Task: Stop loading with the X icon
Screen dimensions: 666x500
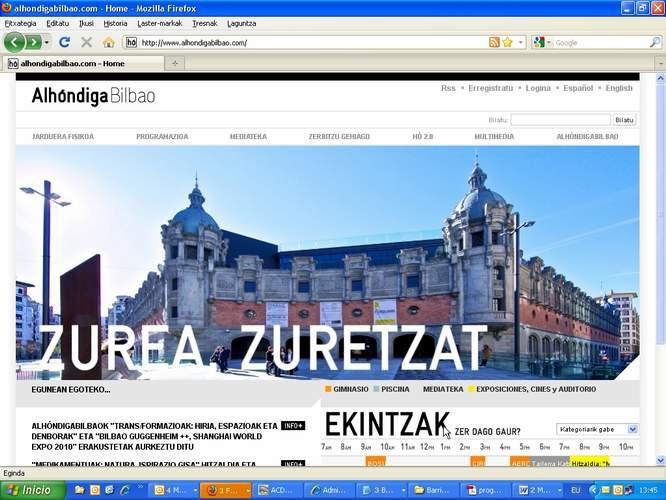Action: (86, 42)
